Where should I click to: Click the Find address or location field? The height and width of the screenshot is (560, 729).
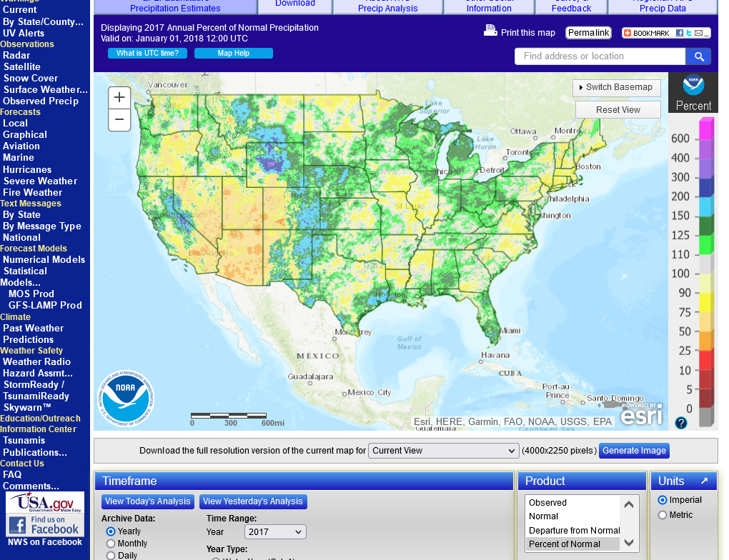click(x=600, y=56)
